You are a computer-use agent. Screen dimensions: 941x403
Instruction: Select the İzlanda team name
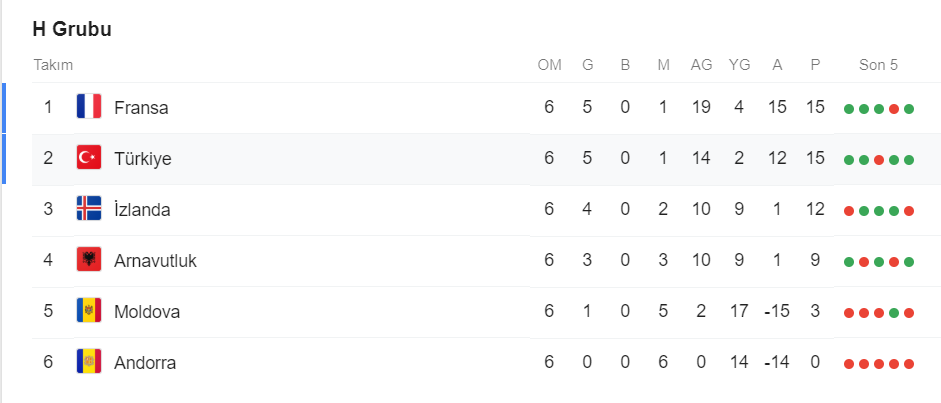(142, 209)
